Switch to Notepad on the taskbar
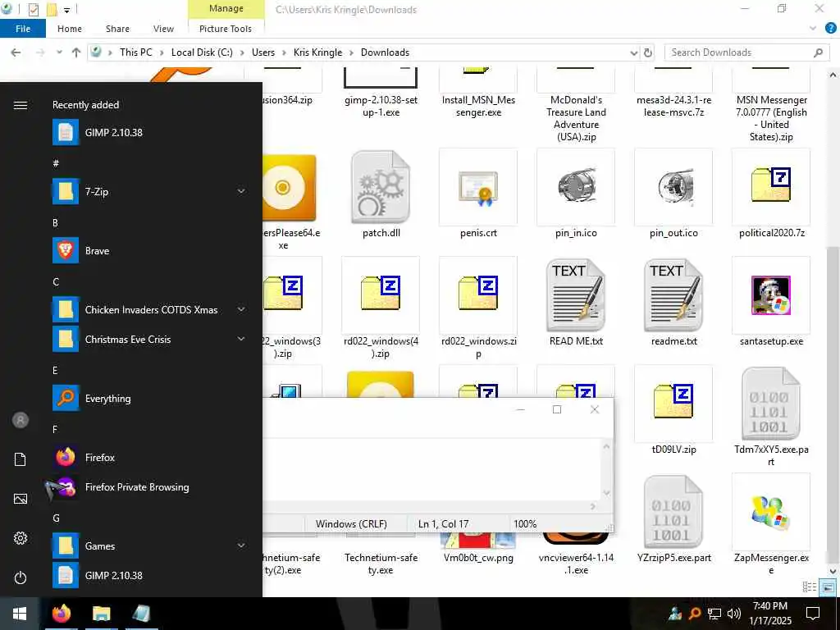The image size is (840, 630). coord(141,614)
